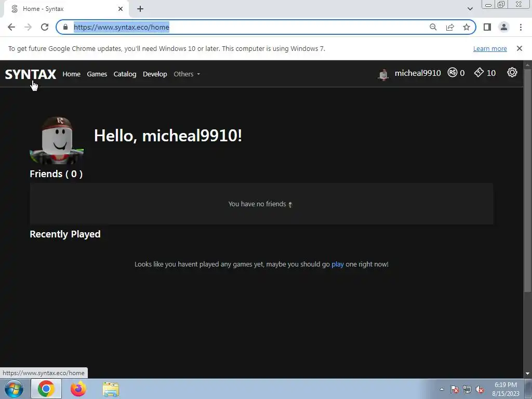Screen dimensions: 532x399
Task: Open the Windows Start button
Action: coord(14,389)
